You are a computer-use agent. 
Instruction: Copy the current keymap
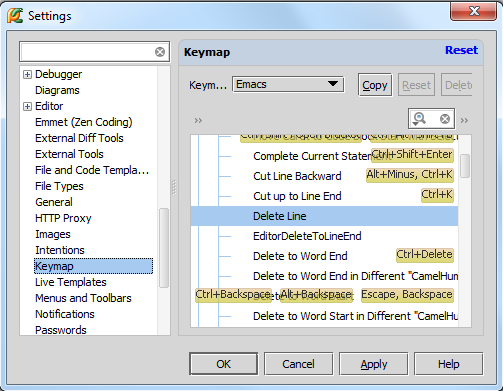pyautogui.click(x=375, y=85)
